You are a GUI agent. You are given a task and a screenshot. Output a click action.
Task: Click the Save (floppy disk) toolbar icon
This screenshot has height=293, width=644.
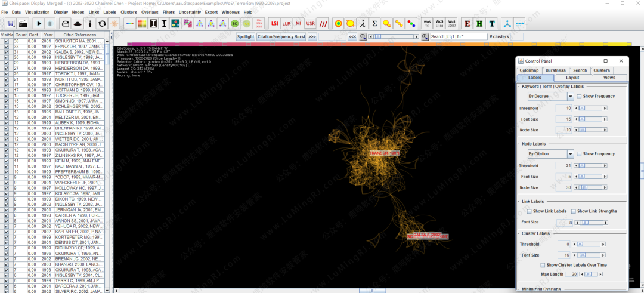click(x=11, y=23)
